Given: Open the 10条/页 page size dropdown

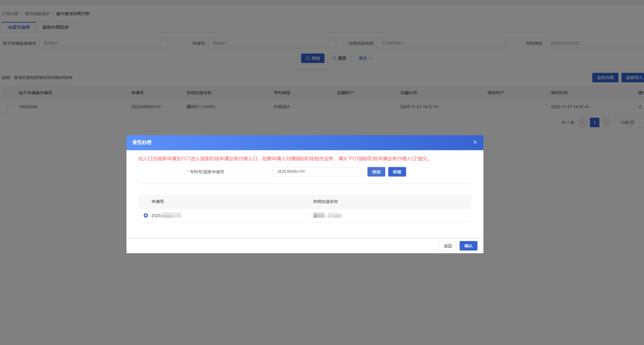Looking at the screenshot, I should click(630, 122).
